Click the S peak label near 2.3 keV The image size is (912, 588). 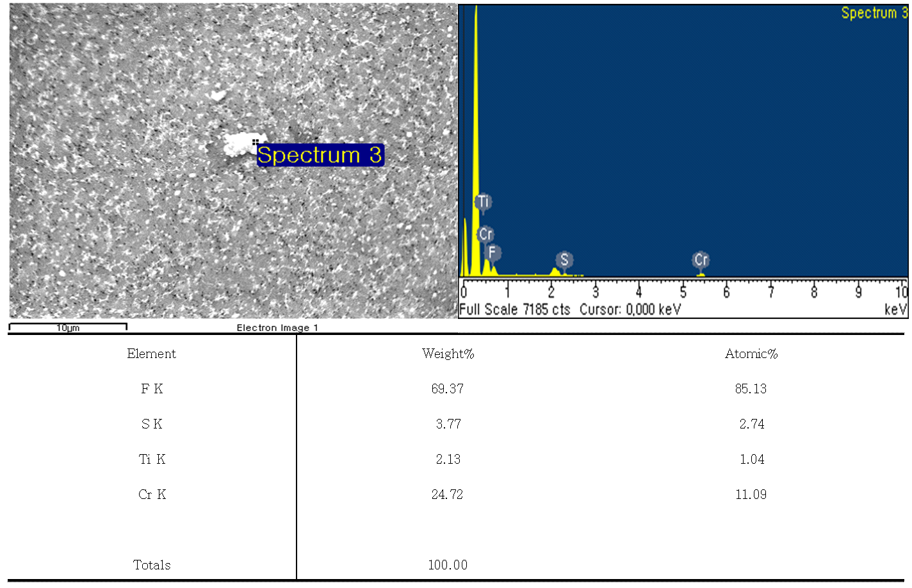(x=564, y=259)
